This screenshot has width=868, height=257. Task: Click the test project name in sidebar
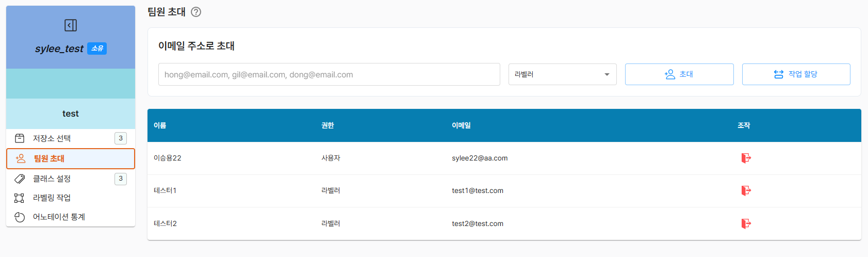[71, 114]
